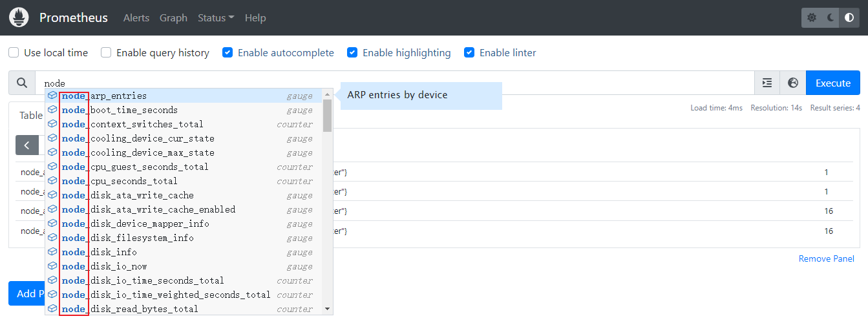The height and width of the screenshot is (325, 868).
Task: Switch to the light theme sun icon
Action: point(812,18)
